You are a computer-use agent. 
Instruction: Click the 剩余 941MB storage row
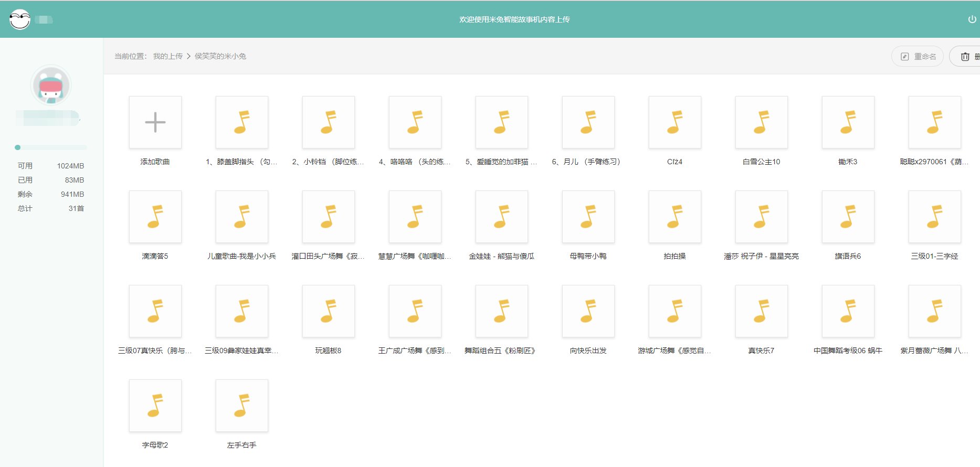(x=51, y=194)
